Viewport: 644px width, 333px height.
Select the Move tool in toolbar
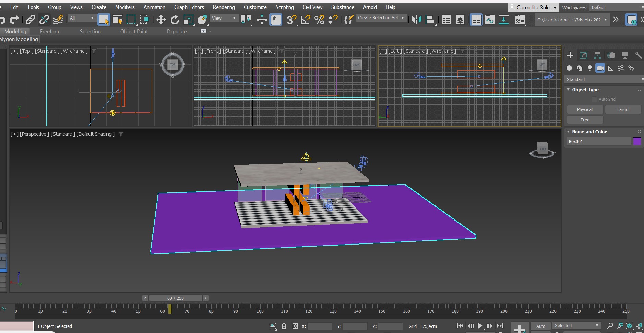coord(161,20)
